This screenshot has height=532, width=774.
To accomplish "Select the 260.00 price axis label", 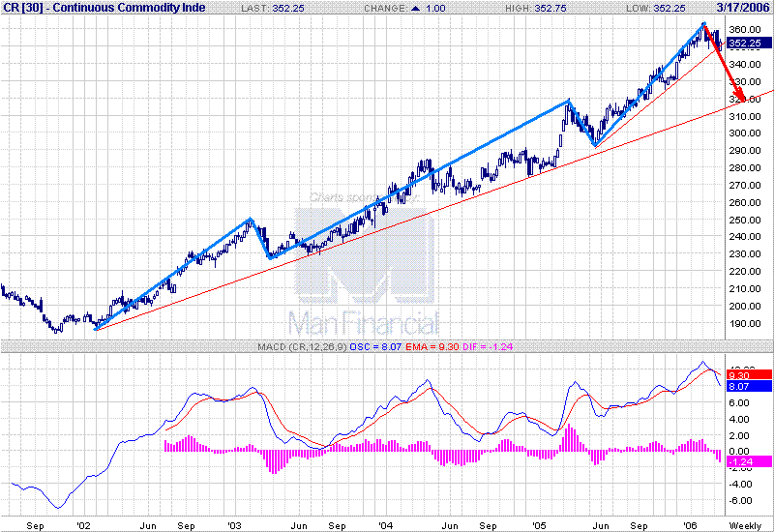I will coord(744,202).
